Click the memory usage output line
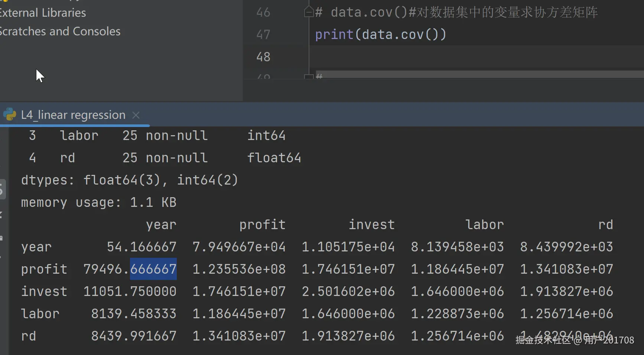 point(98,202)
